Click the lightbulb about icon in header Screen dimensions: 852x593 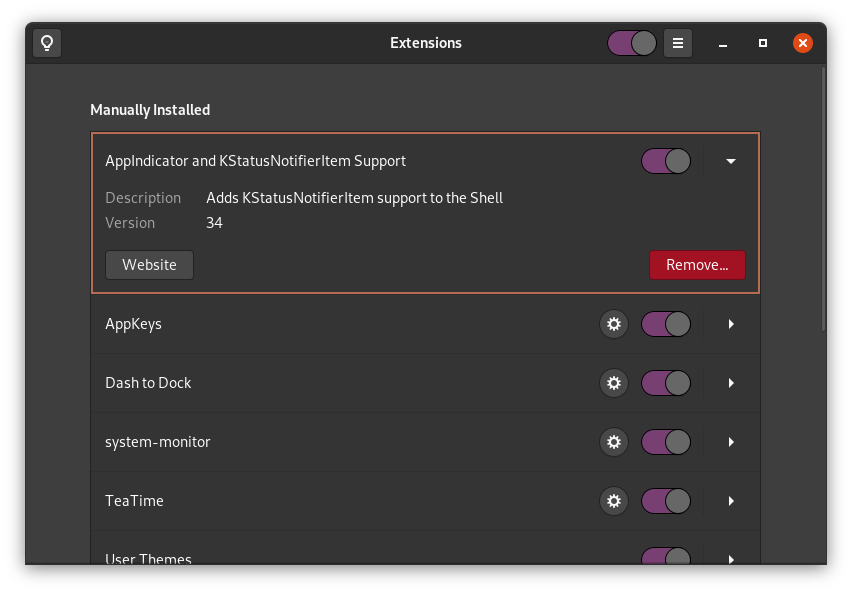point(47,43)
